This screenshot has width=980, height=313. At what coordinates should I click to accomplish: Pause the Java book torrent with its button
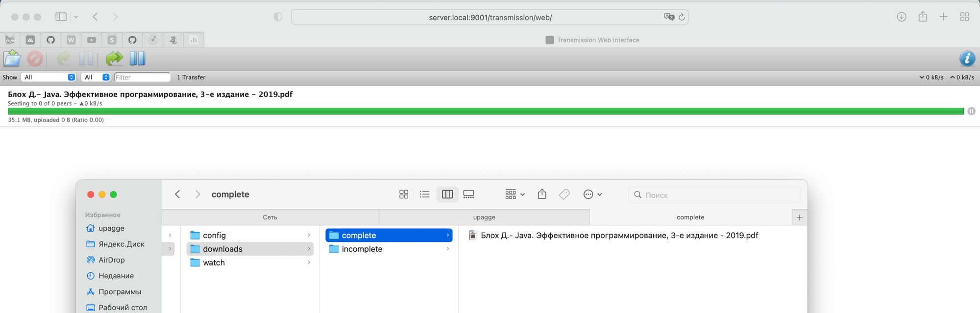point(971,111)
